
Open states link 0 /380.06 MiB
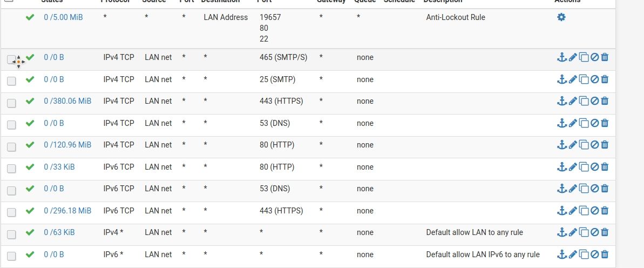click(67, 101)
